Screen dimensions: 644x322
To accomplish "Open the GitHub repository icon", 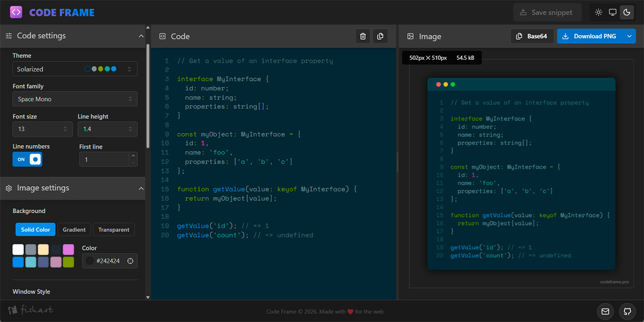I will pos(627,311).
